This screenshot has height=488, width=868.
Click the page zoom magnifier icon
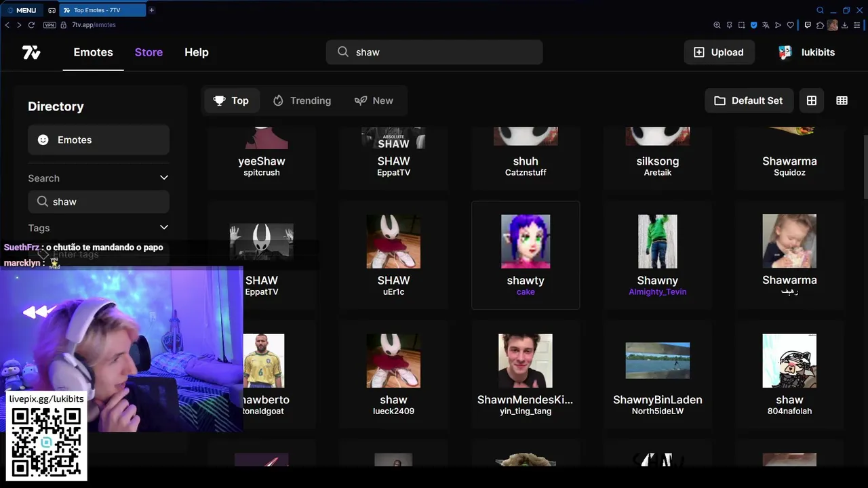click(x=717, y=25)
